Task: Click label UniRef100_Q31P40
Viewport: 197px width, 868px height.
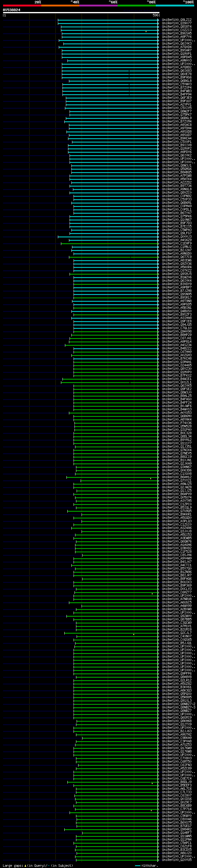Action: coord(176,430)
